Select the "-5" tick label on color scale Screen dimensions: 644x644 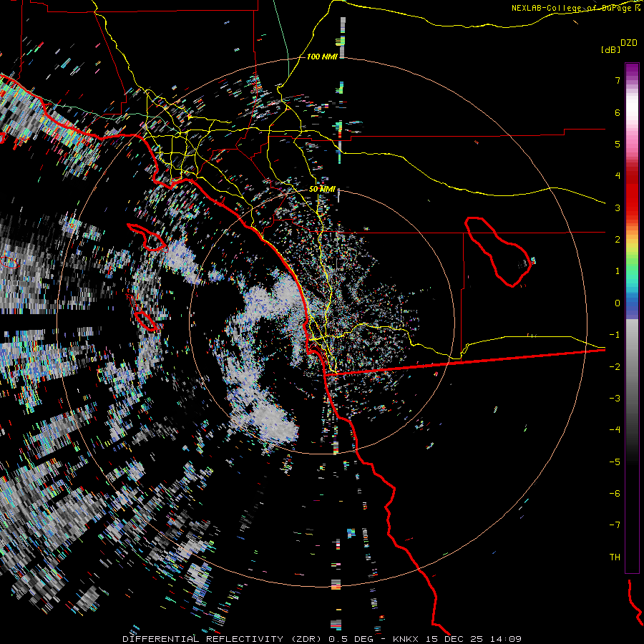coord(615,462)
